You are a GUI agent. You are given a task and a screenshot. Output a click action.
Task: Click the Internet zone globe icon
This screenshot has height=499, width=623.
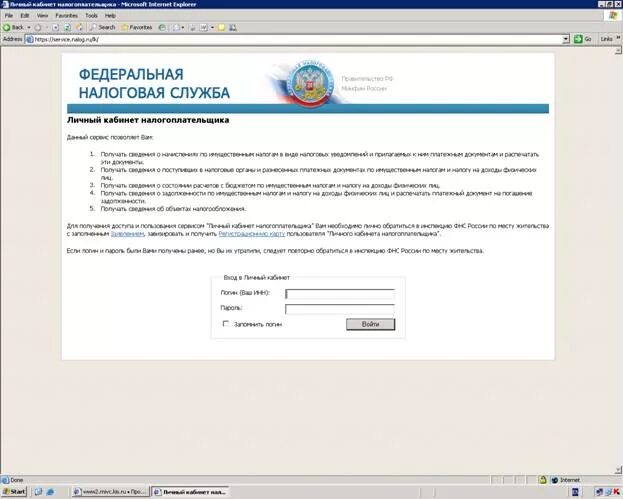pos(555,480)
